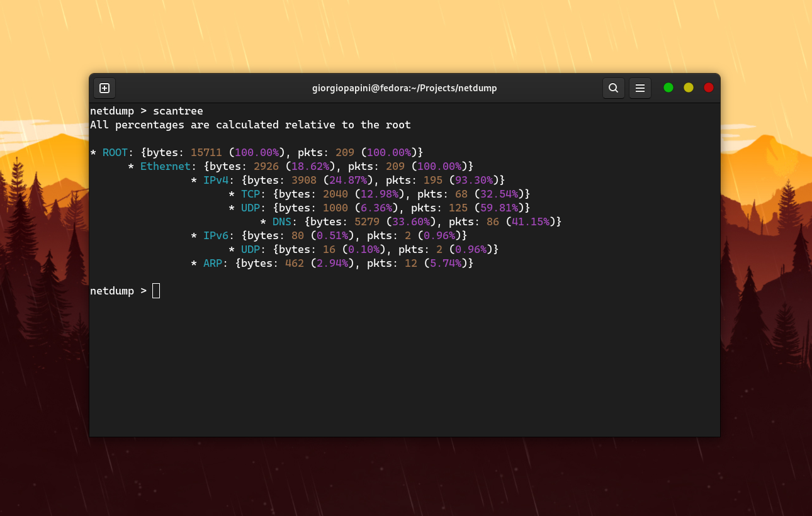Place the cursor at the netdump prompt
This screenshot has width=812, height=516.
pos(156,291)
